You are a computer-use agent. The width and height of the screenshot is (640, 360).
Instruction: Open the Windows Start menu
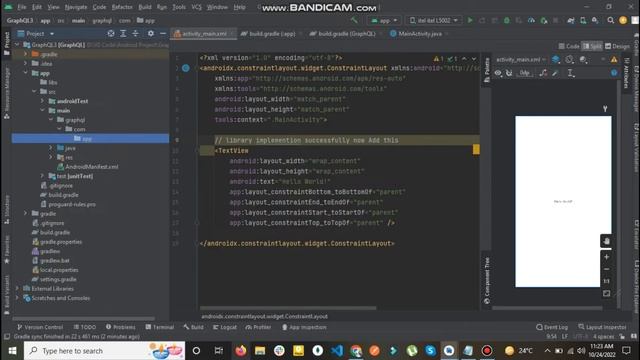tap(12, 351)
